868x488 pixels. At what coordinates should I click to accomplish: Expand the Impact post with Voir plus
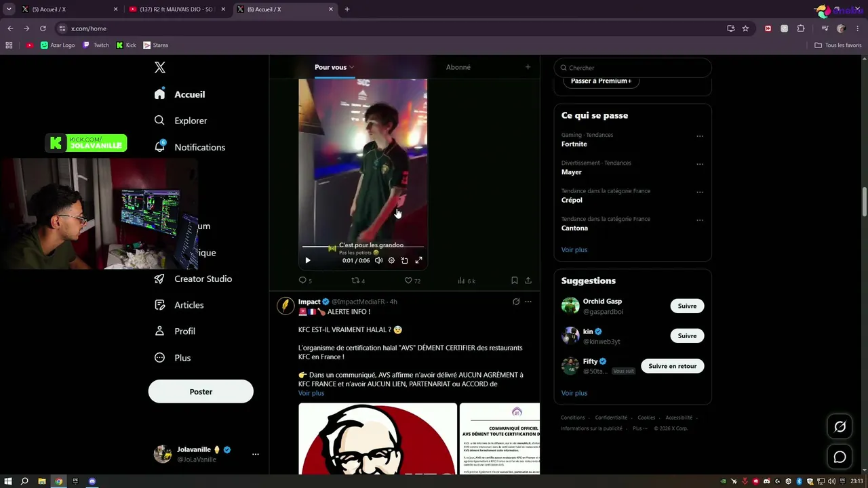tap(311, 393)
